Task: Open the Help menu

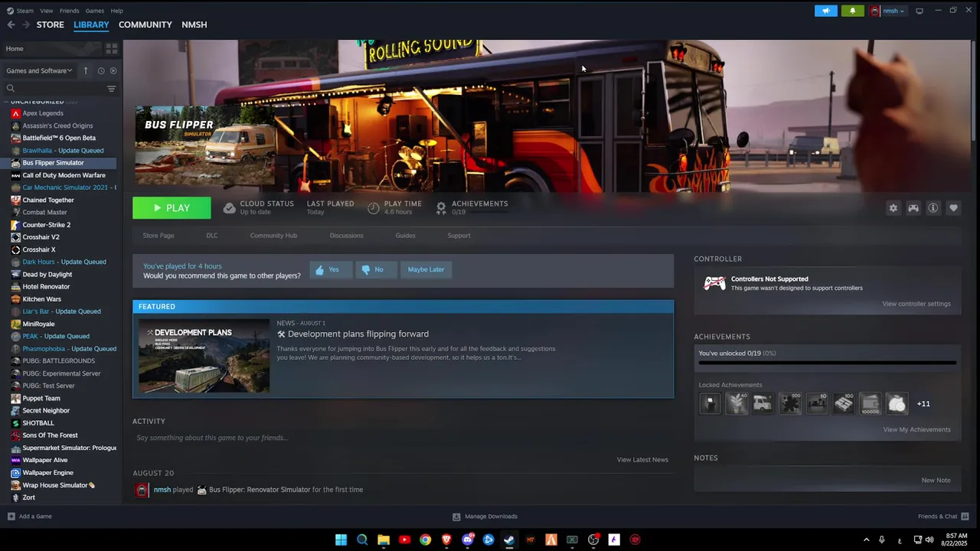Action: point(116,11)
